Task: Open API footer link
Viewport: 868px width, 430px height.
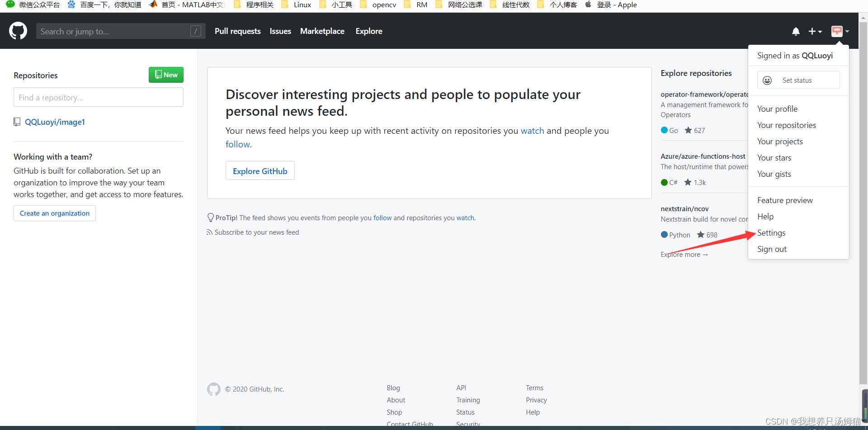Action: click(x=461, y=388)
